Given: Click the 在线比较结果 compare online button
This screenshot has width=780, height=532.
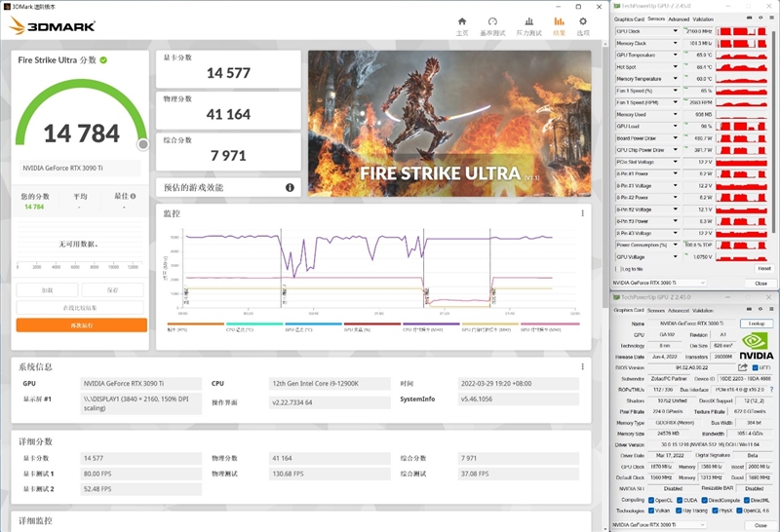Looking at the screenshot, I should (x=80, y=308).
